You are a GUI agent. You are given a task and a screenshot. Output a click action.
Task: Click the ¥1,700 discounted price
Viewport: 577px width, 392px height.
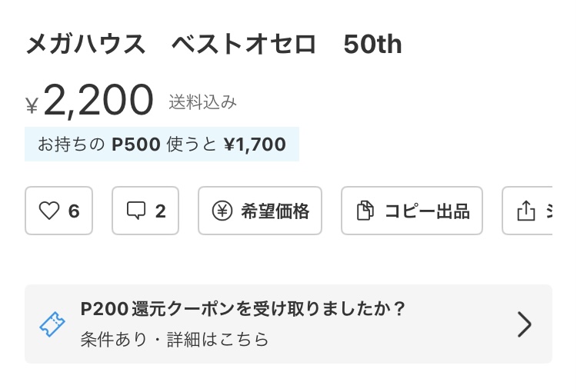[255, 145]
